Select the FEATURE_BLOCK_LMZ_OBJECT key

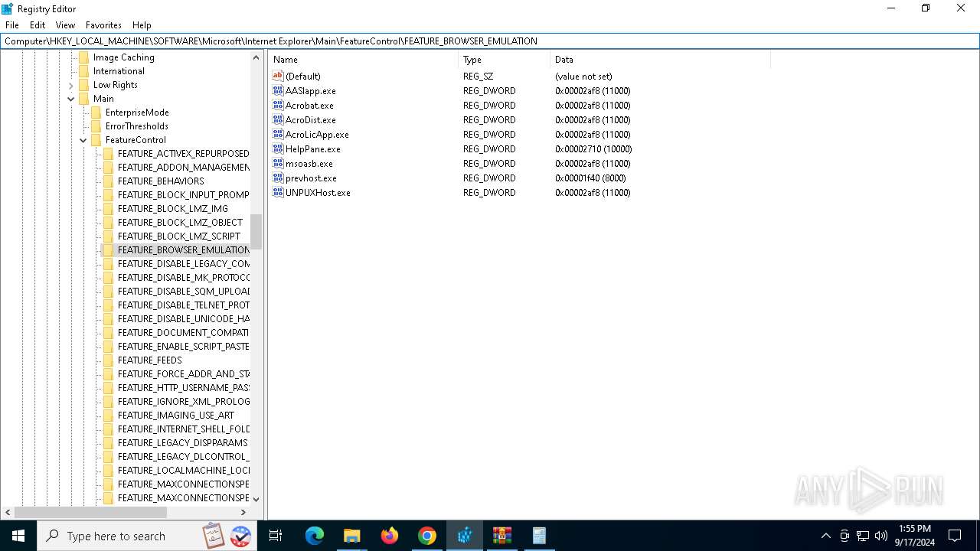180,223
